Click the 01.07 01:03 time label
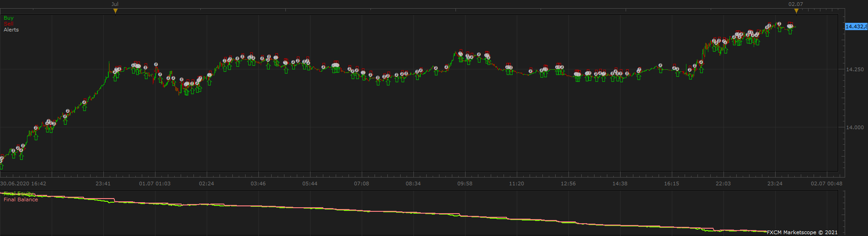This screenshot has width=868, height=236. click(x=155, y=184)
